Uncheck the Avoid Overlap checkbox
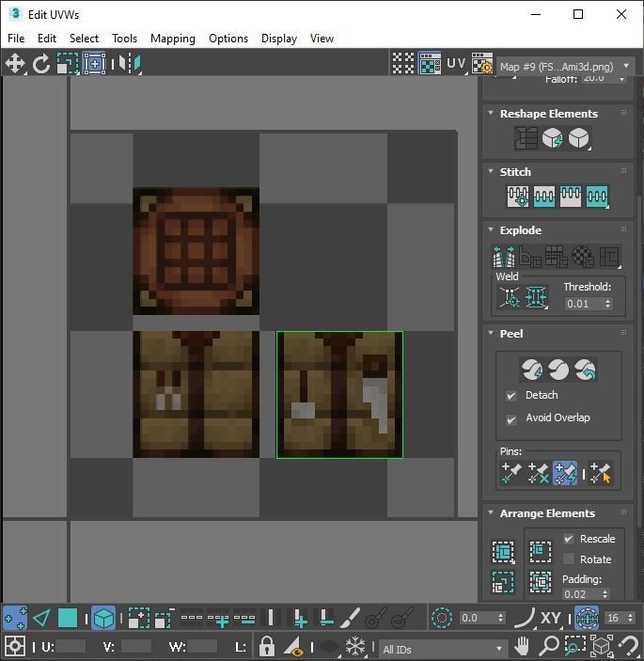The image size is (644, 661). 511,420
